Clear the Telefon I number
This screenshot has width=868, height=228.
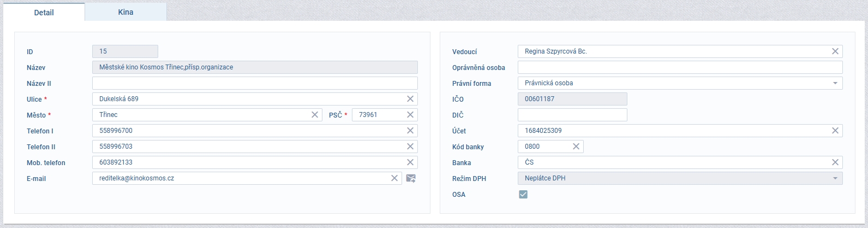[x=410, y=131]
